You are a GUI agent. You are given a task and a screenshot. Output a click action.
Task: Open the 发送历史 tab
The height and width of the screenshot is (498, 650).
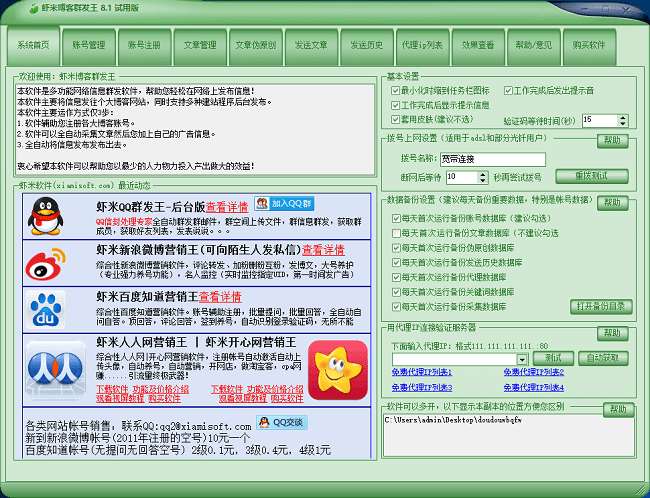[367, 46]
